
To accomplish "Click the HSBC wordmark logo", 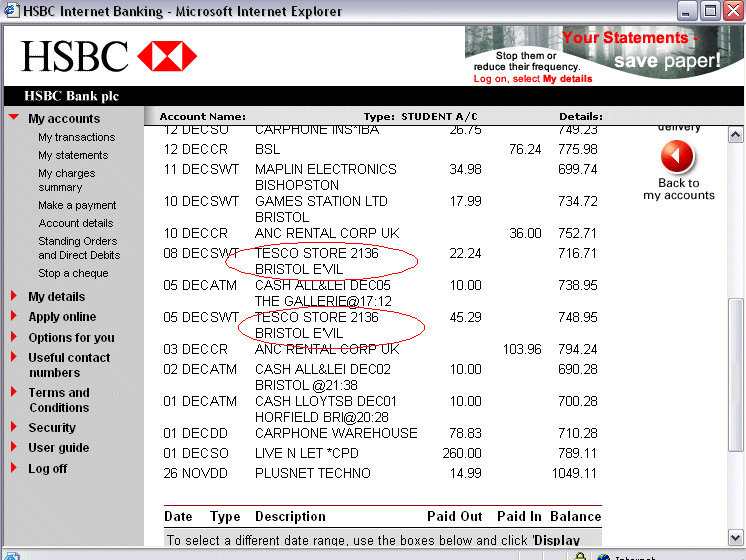I will (x=75, y=56).
